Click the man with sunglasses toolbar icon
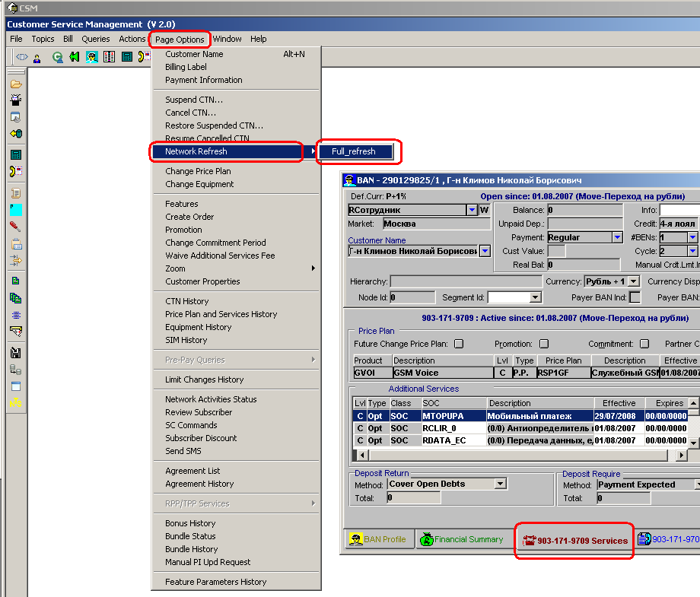The image size is (700, 597). tap(92, 57)
